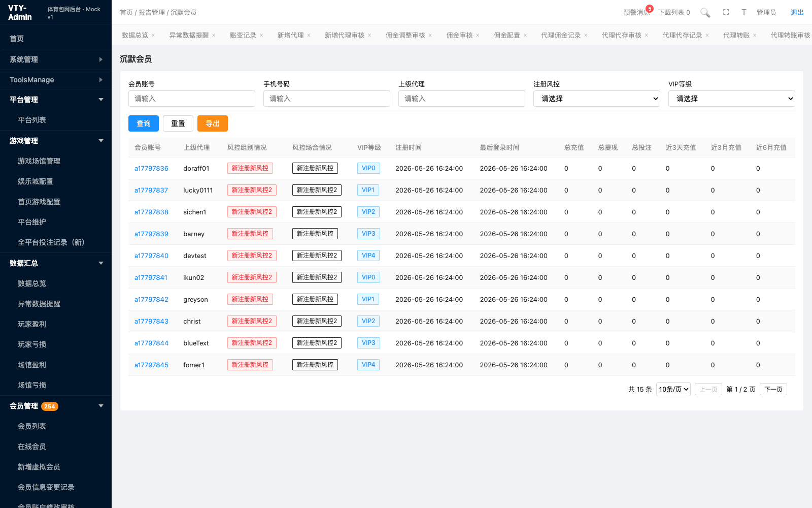
Task: Open the search magnifier icon
Action: coord(705,12)
